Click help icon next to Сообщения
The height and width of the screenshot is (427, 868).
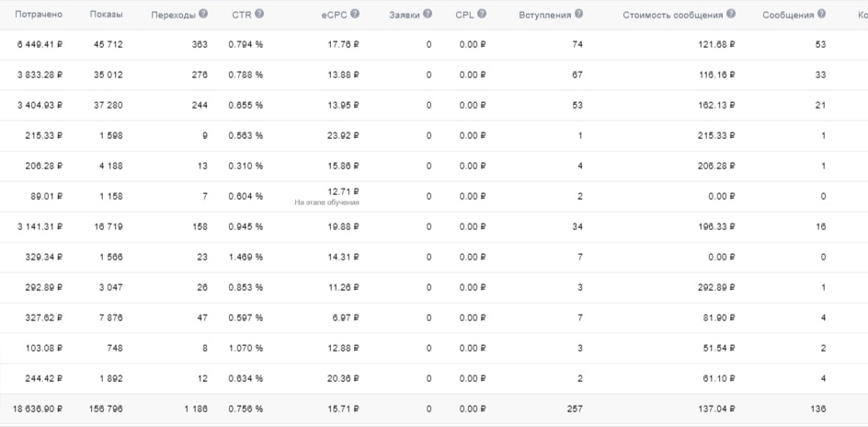[821, 14]
